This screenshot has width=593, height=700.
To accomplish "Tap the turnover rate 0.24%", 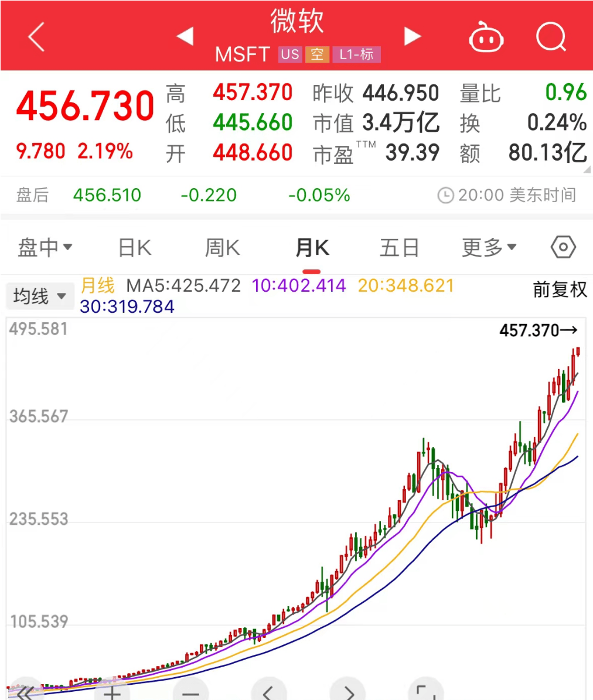I will [x=557, y=122].
